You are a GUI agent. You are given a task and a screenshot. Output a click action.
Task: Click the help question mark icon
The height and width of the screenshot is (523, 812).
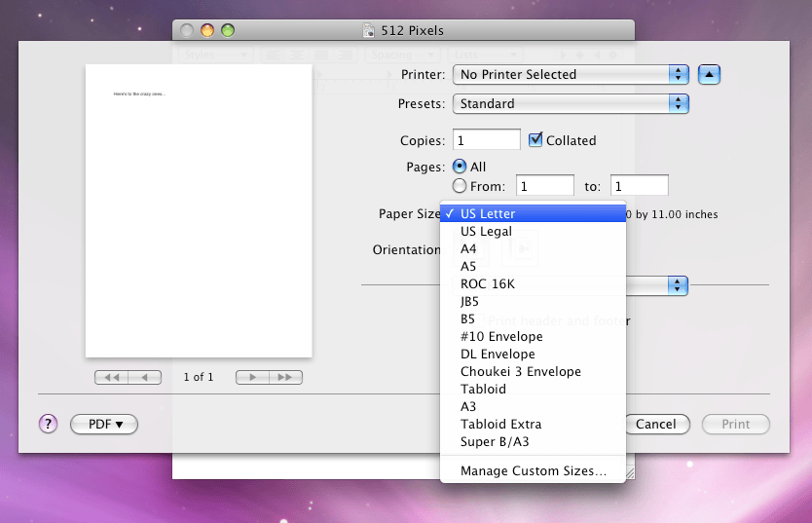tap(48, 424)
